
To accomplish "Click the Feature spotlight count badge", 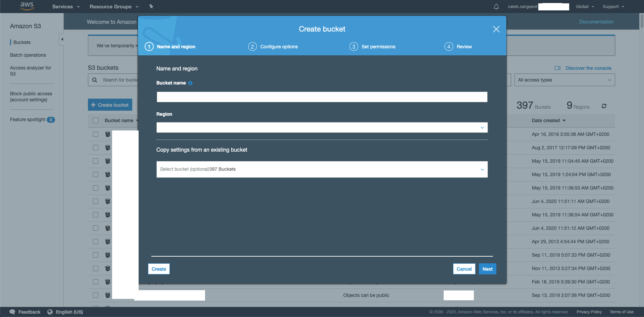I will tap(51, 120).
